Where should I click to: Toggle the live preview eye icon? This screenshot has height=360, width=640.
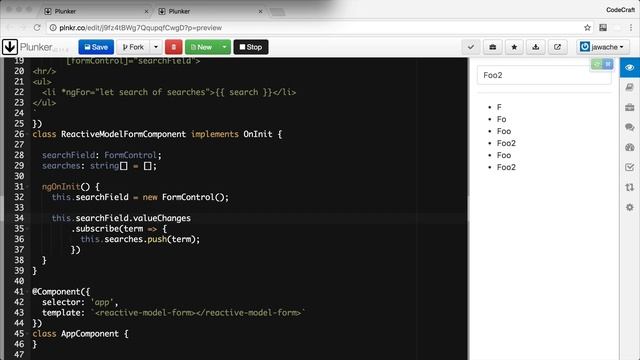click(x=629, y=67)
